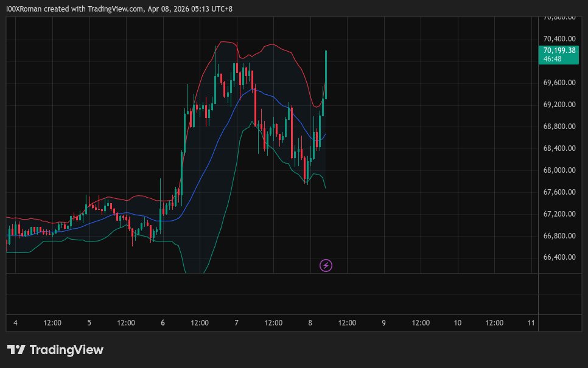
Task: Click date label 6 on time axis
Action: coord(163,323)
